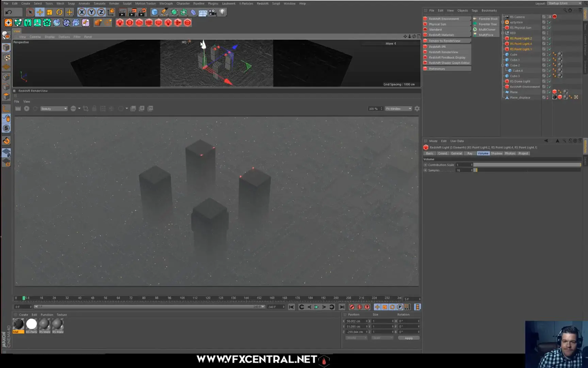Click the Spline Pen tool icon
Screen dimensions: 588x368
coord(164,12)
